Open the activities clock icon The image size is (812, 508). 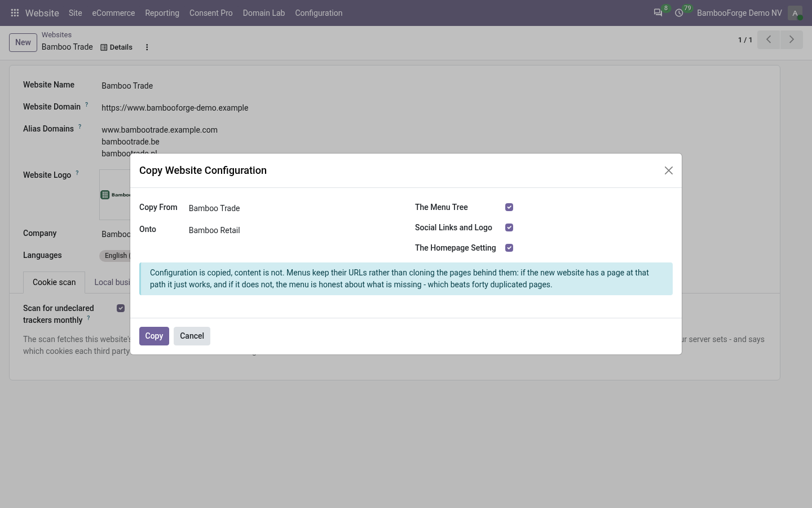(x=679, y=13)
